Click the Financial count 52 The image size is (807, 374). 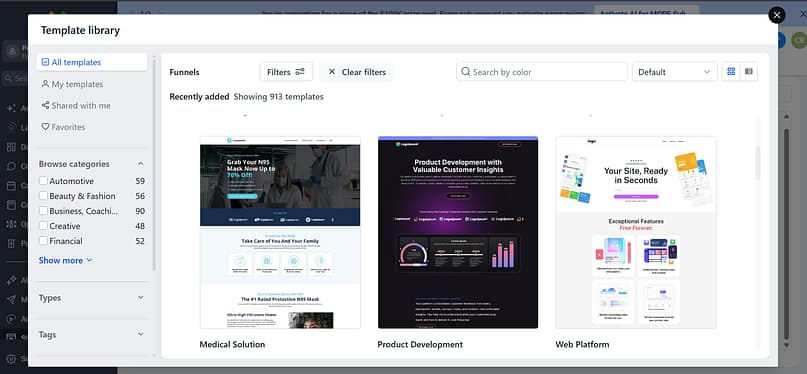pos(140,241)
